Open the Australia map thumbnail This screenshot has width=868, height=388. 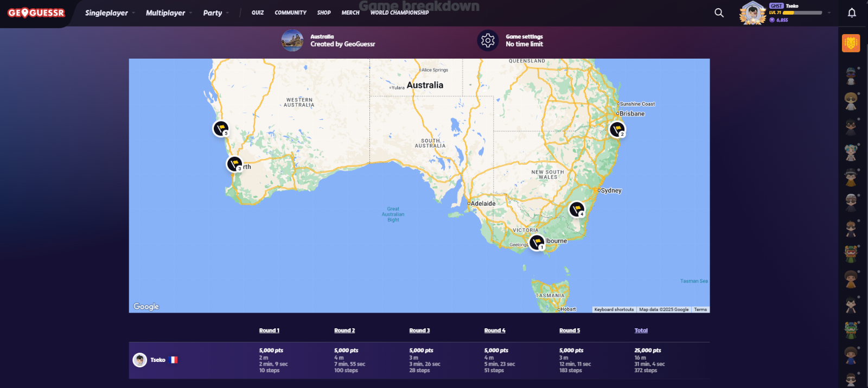tap(292, 41)
